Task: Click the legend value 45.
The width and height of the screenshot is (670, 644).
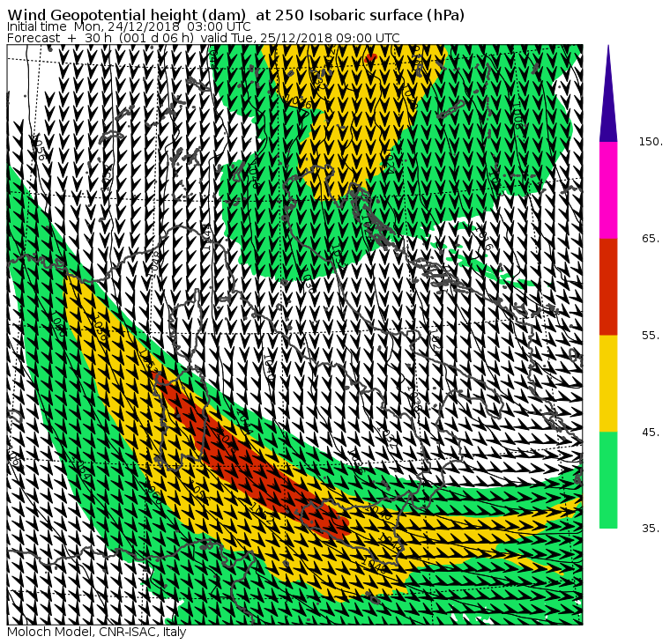Action: pos(651,433)
